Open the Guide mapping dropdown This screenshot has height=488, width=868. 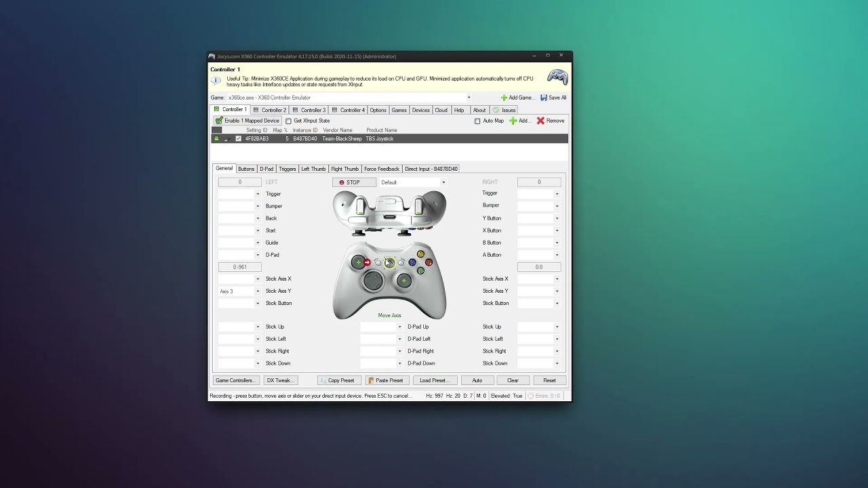(258, 243)
